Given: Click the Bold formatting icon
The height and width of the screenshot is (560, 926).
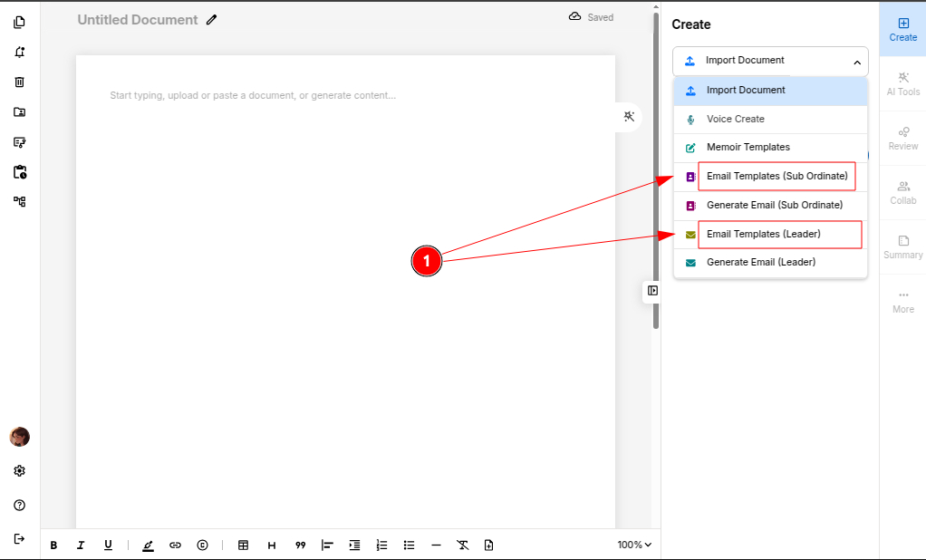Looking at the screenshot, I should pos(53,546).
